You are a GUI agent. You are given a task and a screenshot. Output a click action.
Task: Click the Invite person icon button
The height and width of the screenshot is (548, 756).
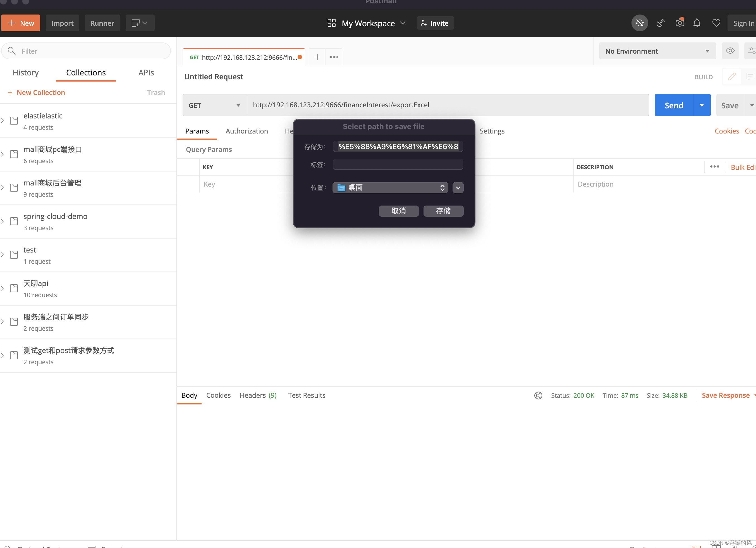point(423,23)
